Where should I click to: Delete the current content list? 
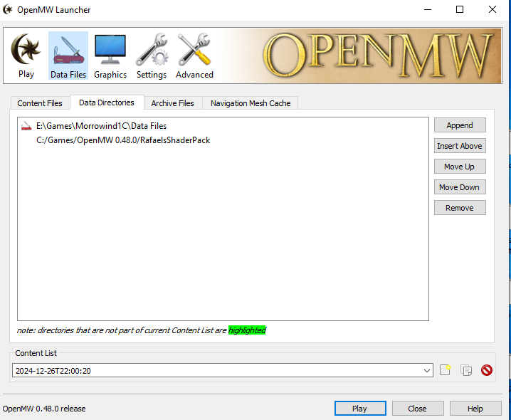[x=487, y=370]
